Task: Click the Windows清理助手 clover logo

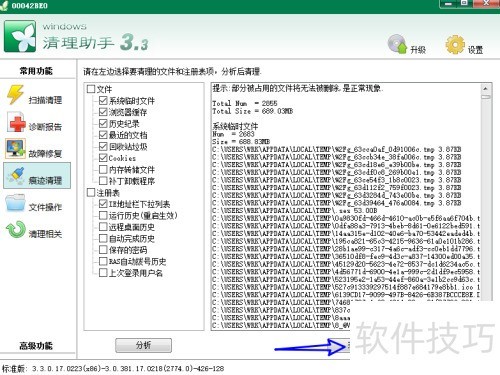Action: pyautogui.click(x=20, y=36)
